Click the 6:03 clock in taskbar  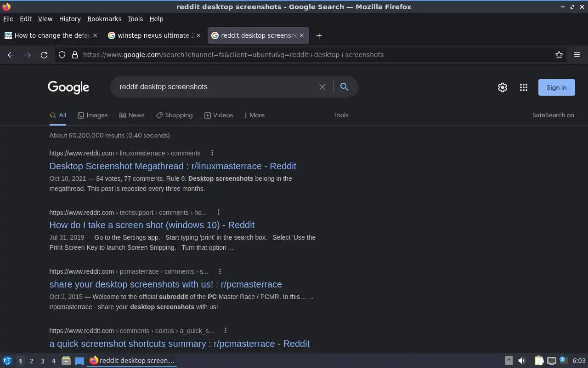point(579,361)
